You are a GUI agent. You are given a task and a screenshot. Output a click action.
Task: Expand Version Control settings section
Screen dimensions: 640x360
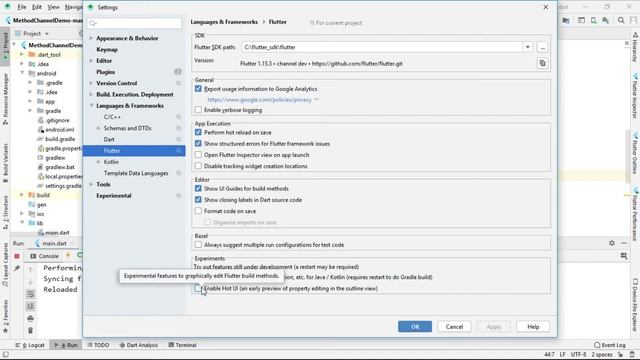(x=91, y=83)
